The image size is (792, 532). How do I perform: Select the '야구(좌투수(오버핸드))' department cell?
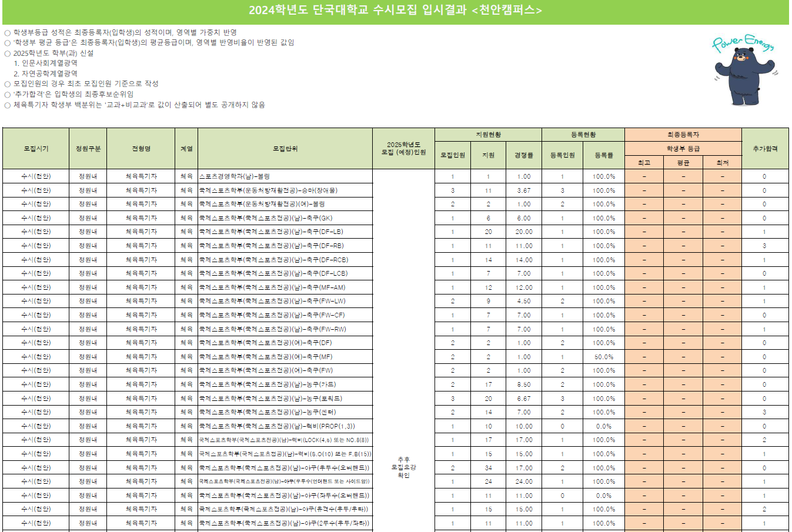285,496
